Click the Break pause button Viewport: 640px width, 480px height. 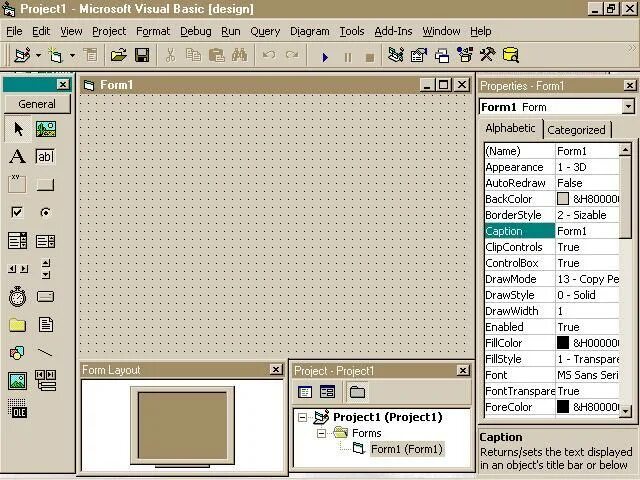tap(348, 57)
